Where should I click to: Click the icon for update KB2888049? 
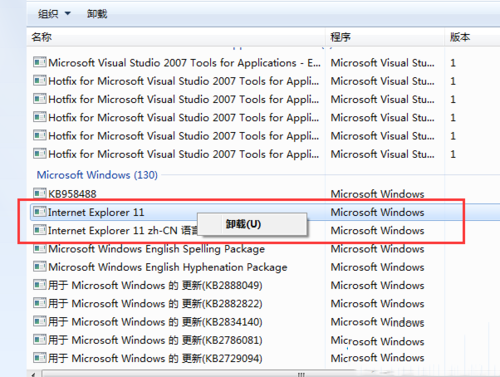[x=40, y=285]
